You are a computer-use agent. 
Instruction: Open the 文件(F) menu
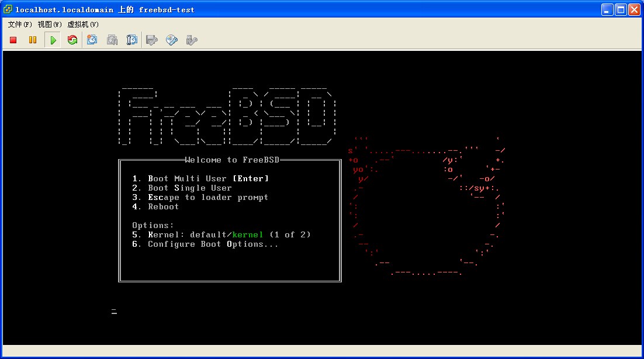point(20,24)
